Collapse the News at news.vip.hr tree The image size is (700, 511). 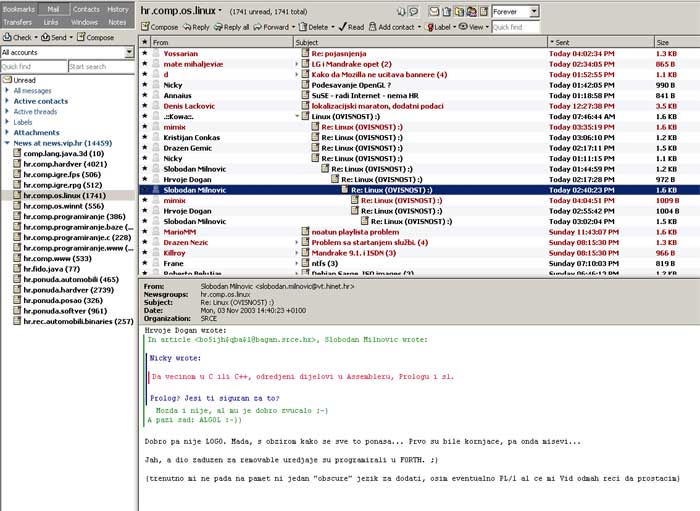7,143
